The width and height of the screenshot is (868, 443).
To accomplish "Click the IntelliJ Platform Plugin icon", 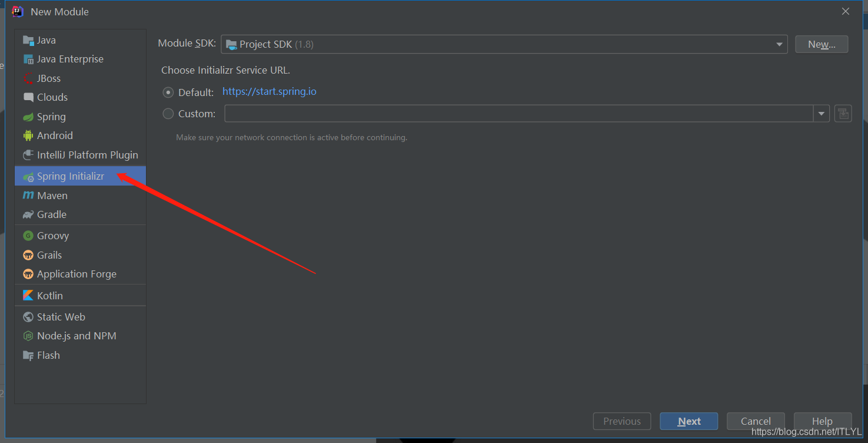I will pos(28,155).
